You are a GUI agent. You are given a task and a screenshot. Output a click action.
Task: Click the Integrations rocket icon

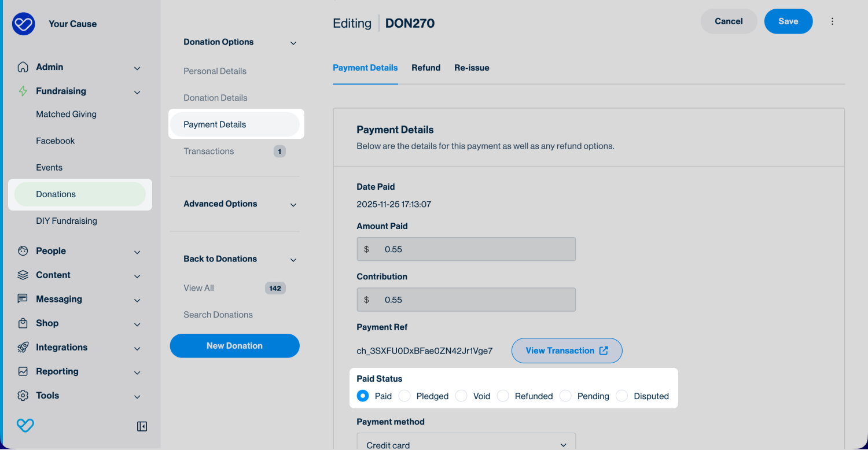(23, 348)
